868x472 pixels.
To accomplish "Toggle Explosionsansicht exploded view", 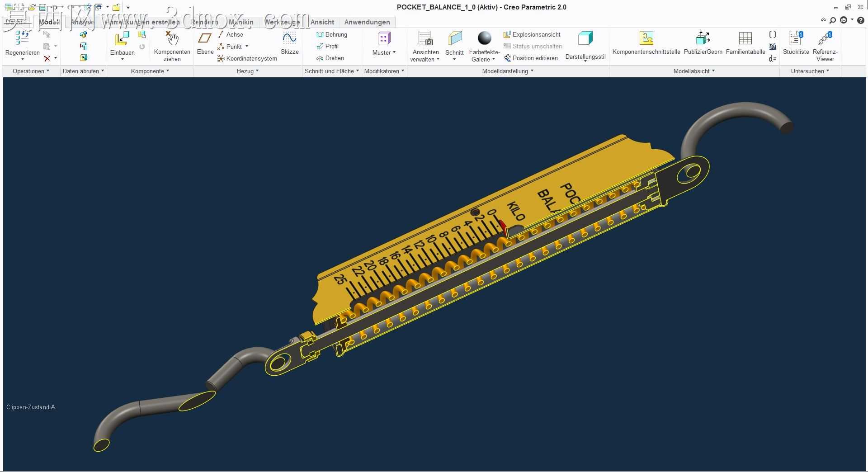I will tap(532, 34).
